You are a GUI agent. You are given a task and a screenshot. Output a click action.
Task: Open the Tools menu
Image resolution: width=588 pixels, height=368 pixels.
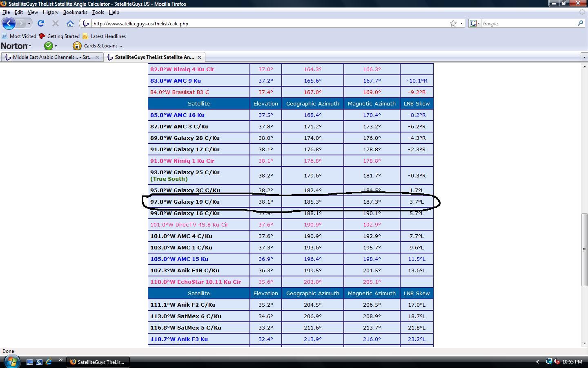coord(98,12)
